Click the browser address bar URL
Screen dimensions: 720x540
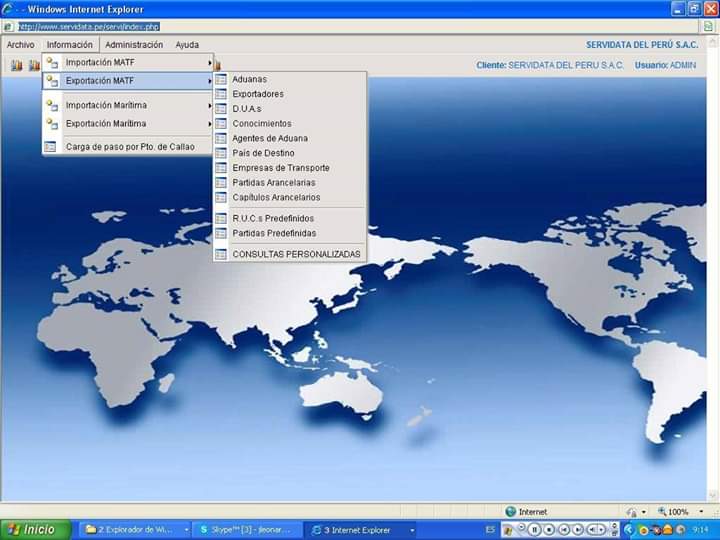point(88,26)
